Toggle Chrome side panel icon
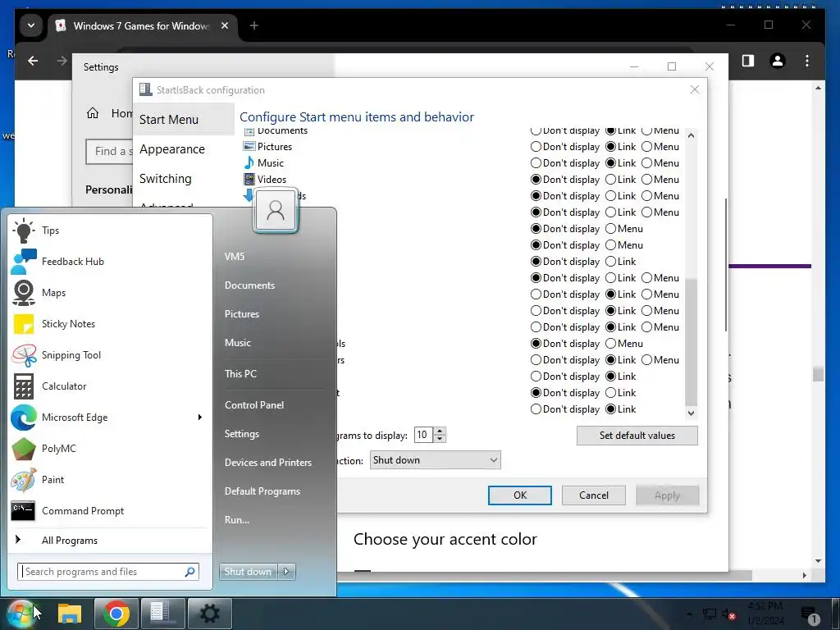The width and height of the screenshot is (840, 630). [748, 61]
